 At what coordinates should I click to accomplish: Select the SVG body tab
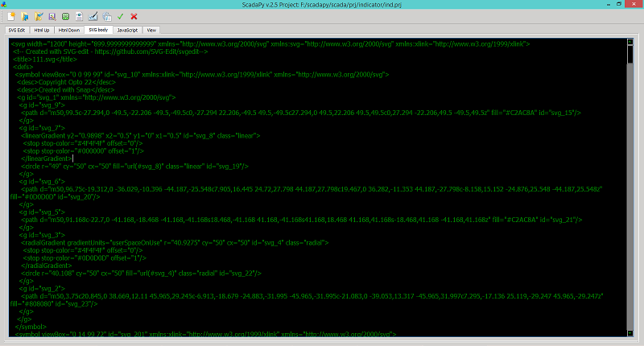point(98,30)
